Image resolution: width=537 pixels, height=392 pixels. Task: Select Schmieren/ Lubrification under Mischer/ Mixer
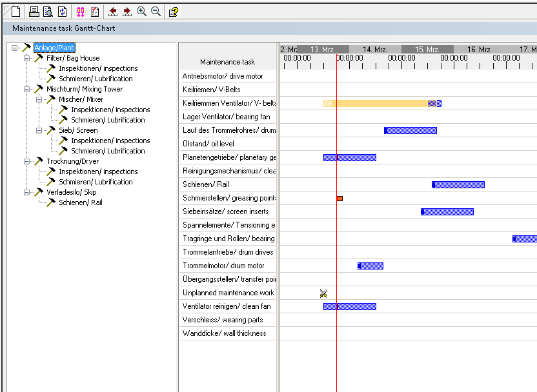[x=108, y=120]
